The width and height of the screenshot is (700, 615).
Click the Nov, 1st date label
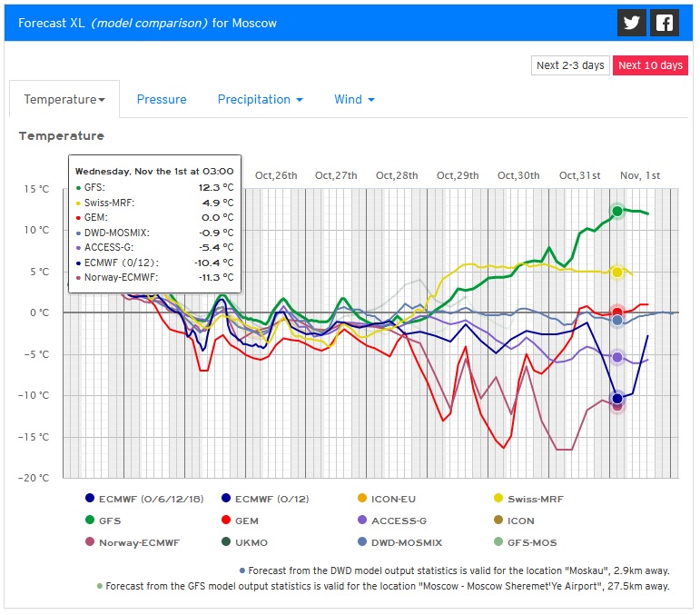point(640,175)
